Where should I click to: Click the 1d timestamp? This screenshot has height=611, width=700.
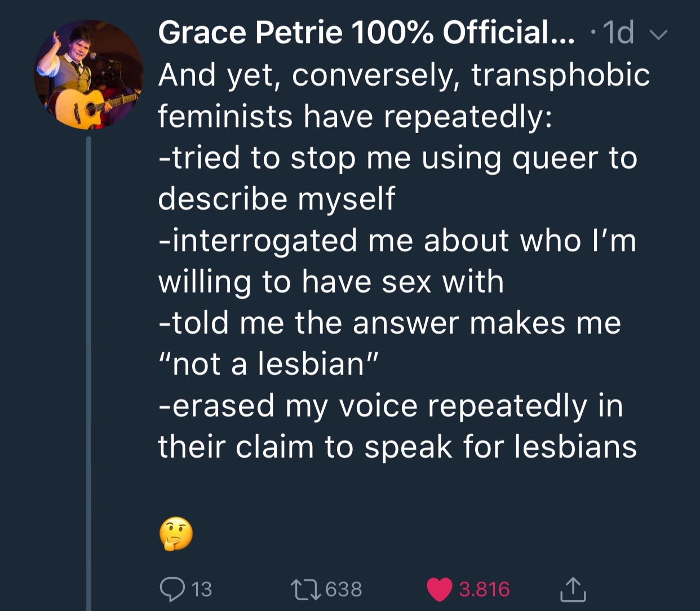pyautogui.click(x=618, y=33)
